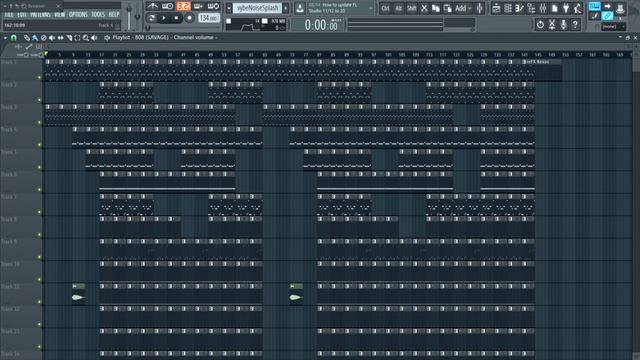Select the Track 4 header label

tap(9, 129)
